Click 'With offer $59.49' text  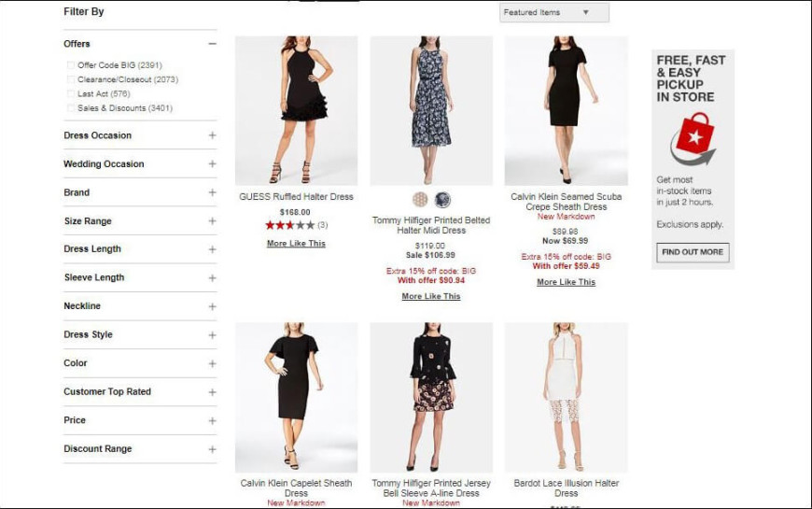(566, 266)
